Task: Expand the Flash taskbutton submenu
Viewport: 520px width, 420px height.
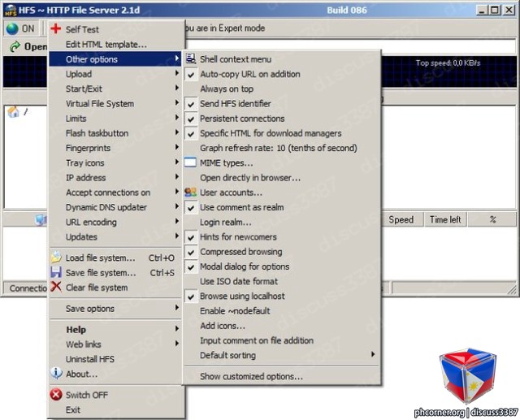Action: (x=115, y=133)
